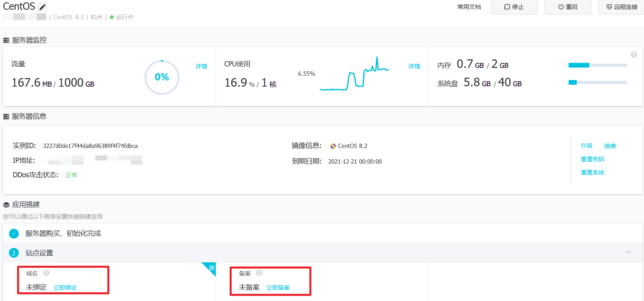Click the 内存 memory usage bar

598,65
